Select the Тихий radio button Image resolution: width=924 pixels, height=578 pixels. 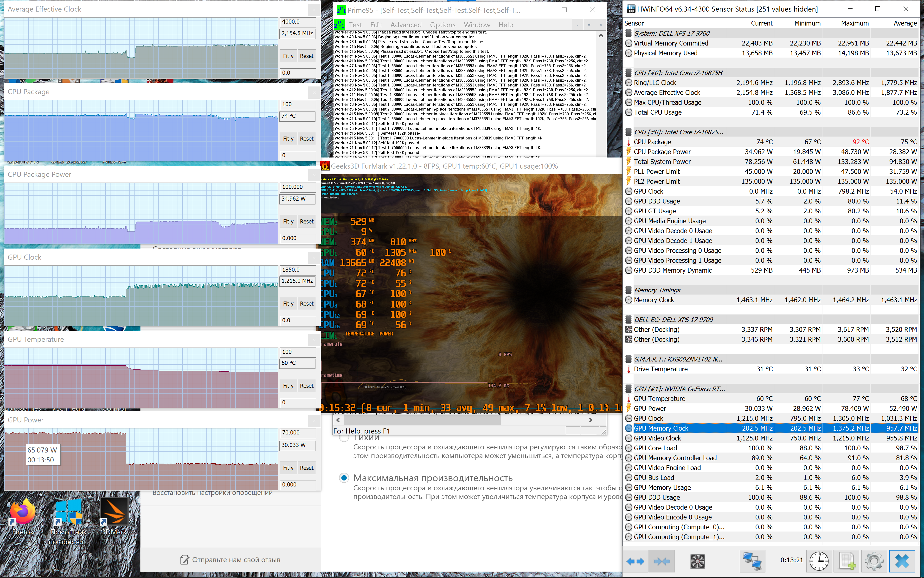pyautogui.click(x=344, y=437)
